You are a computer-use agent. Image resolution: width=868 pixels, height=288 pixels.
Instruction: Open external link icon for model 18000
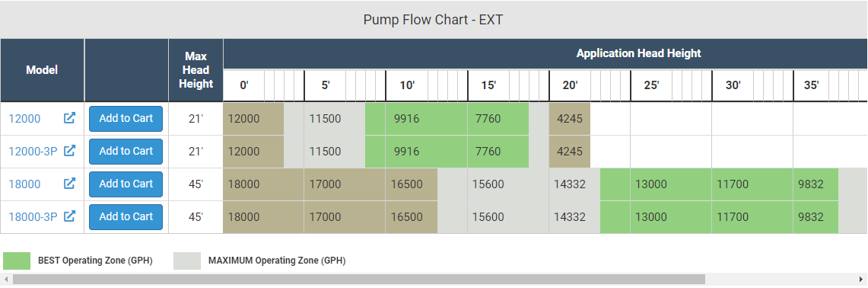[x=69, y=184]
